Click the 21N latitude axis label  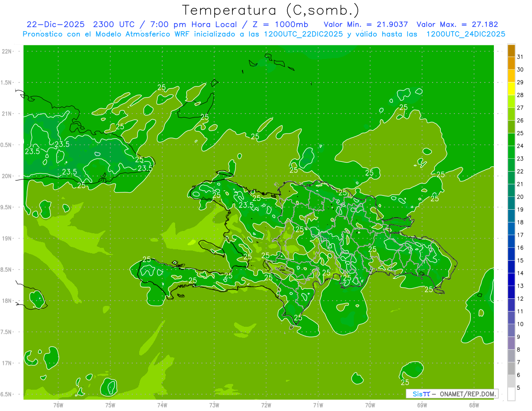[x=7, y=114]
